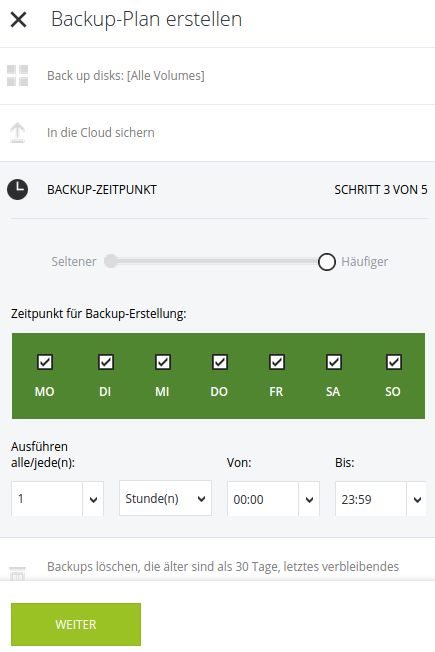Uncheck the SA weekday checkbox

(x=334, y=362)
